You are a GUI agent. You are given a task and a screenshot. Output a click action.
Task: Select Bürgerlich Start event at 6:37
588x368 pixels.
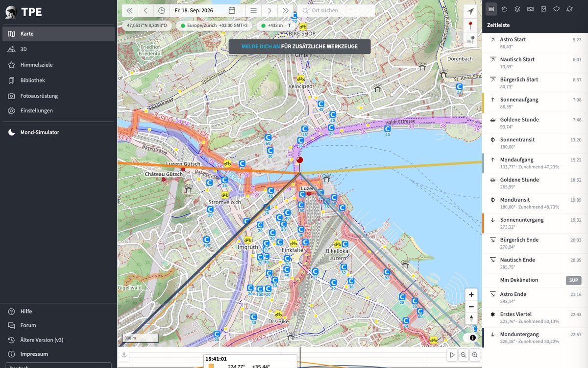click(535, 83)
